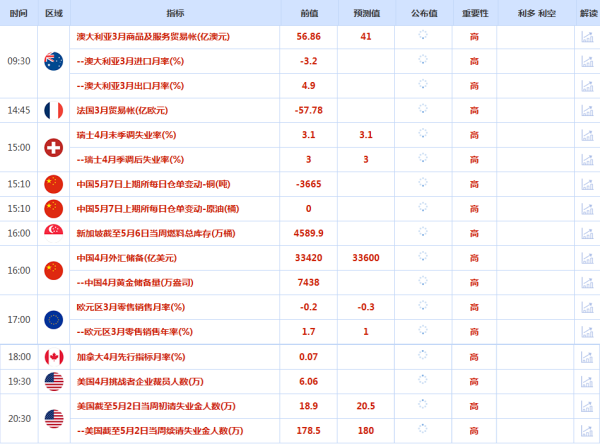Open 瑞士4月未季调失业率(%) indicator
600x444 pixels.
126,135
